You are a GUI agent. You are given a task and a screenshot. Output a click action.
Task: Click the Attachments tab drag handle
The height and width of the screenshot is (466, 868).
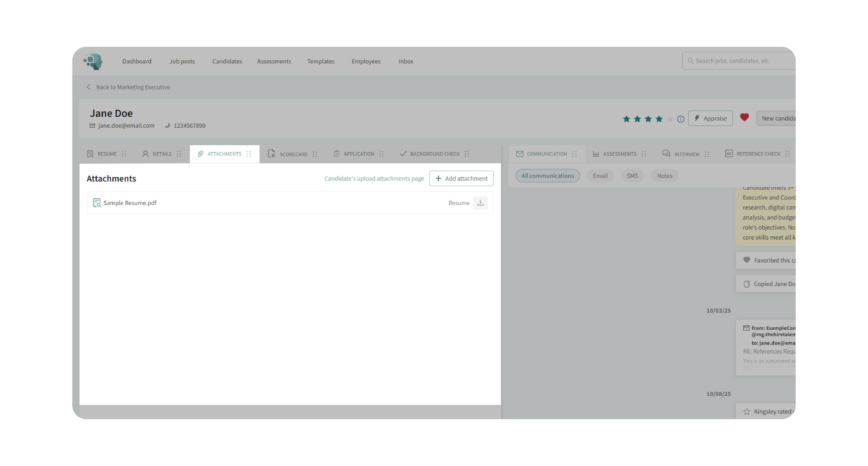pyautogui.click(x=249, y=154)
